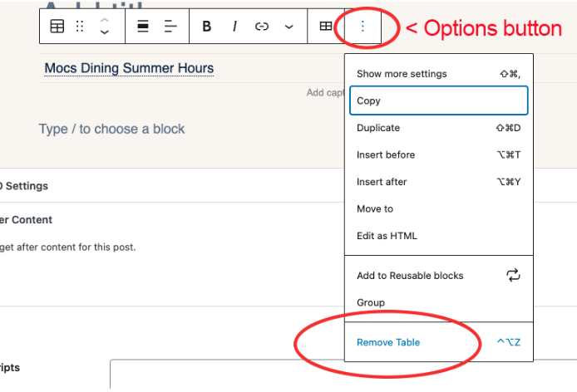
Task: Click the three-dot Options button
Action: click(362, 27)
